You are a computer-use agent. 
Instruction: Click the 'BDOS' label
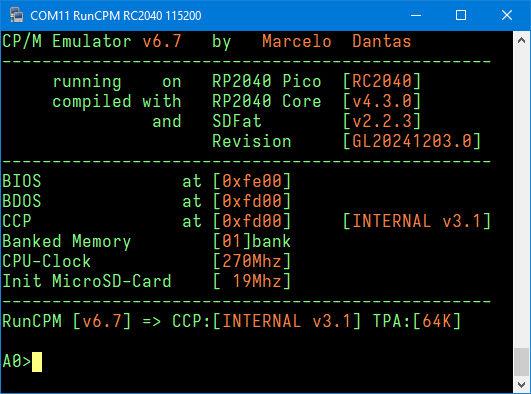22,201
